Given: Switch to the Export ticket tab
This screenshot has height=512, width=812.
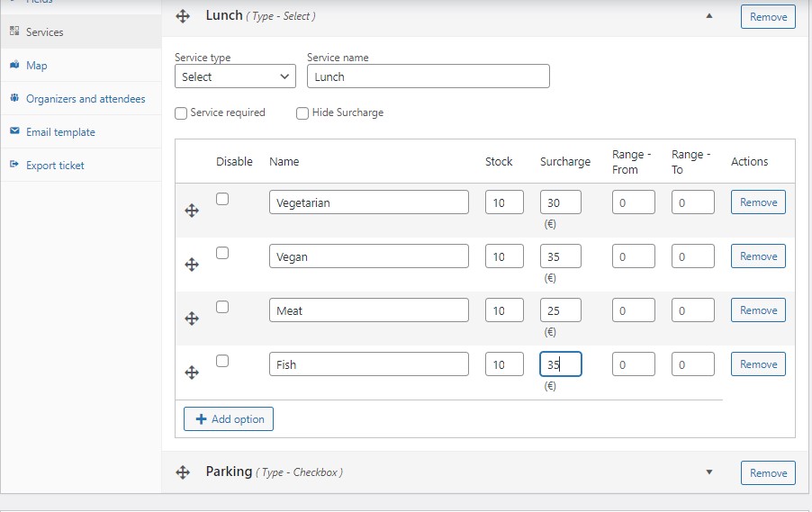Looking at the screenshot, I should [55, 166].
